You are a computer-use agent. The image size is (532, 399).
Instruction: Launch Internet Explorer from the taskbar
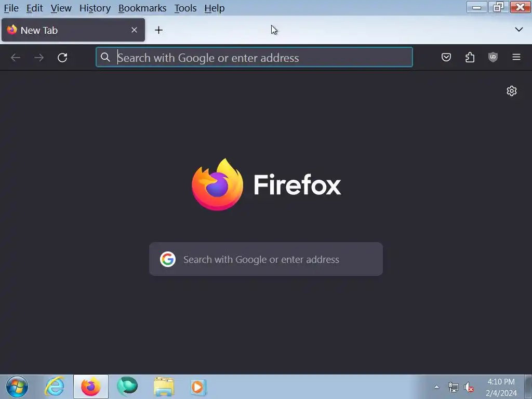(x=54, y=387)
